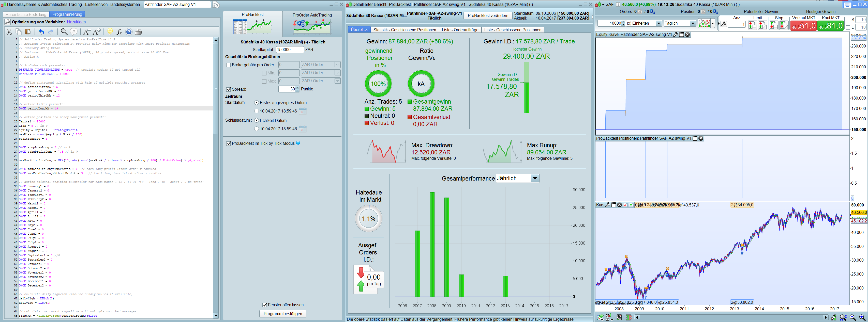Click the chart horizontal scrollbar track
The width and height of the screenshot is (868, 322).
(731, 317)
